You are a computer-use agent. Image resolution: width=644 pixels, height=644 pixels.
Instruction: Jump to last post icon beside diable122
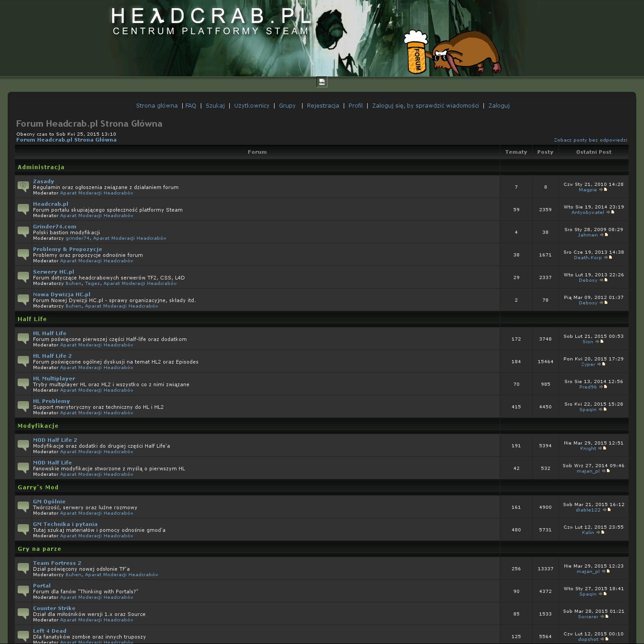click(x=607, y=510)
